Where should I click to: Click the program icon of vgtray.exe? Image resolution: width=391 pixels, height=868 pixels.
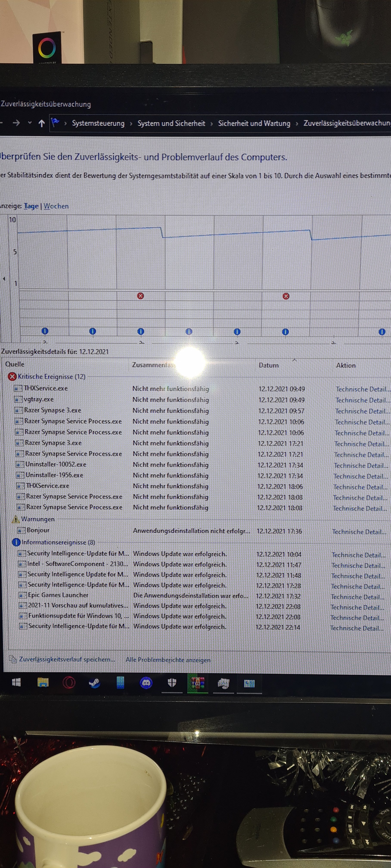coord(19,399)
